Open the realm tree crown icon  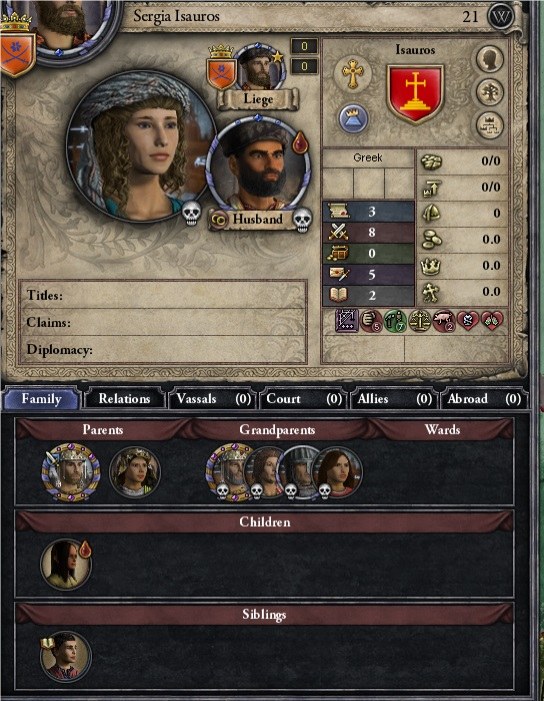point(489,125)
